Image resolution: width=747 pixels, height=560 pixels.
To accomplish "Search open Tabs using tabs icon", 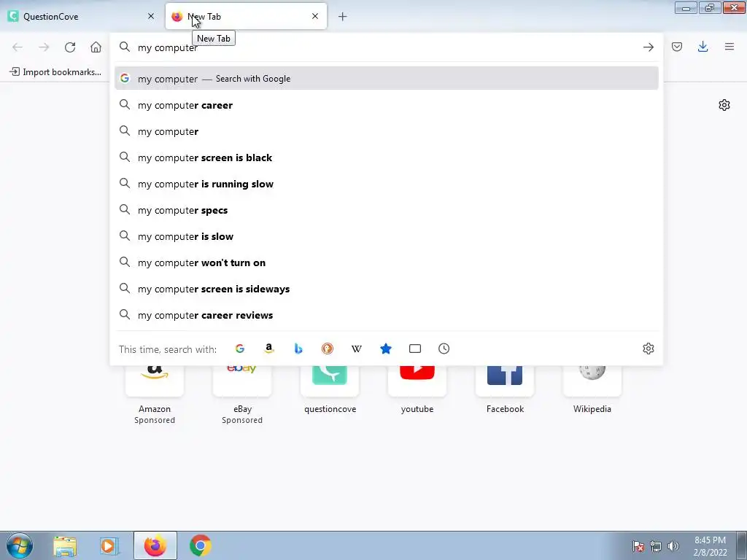I will pyautogui.click(x=415, y=349).
